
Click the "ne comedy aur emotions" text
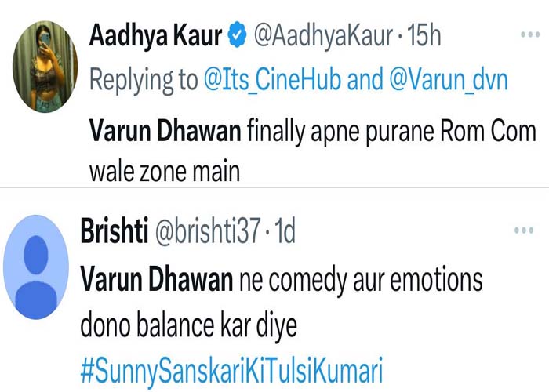pyautogui.click(x=357, y=279)
